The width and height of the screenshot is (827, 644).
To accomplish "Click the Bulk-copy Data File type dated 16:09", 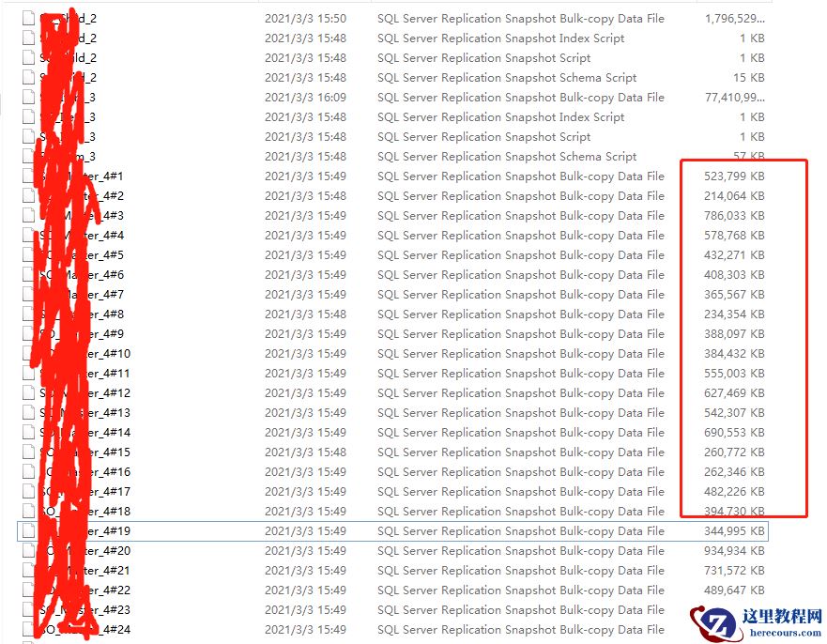I will point(521,97).
